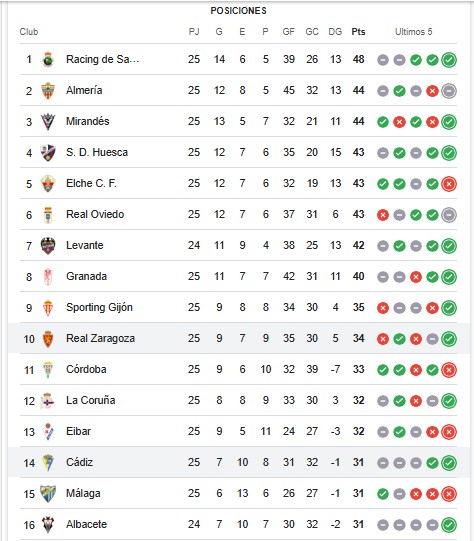This screenshot has height=541, width=474.
Task: Open the Real Oviedo team link
Action: pos(95,214)
